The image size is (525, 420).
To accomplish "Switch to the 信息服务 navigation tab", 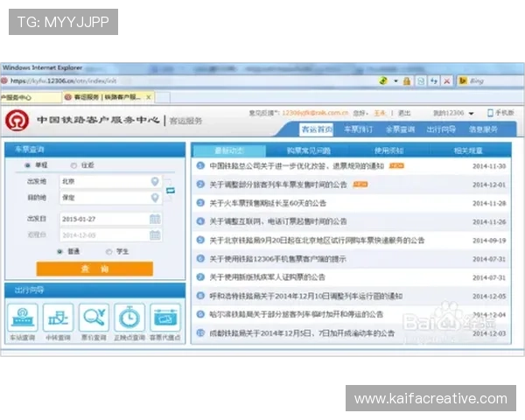I will 483,129.
